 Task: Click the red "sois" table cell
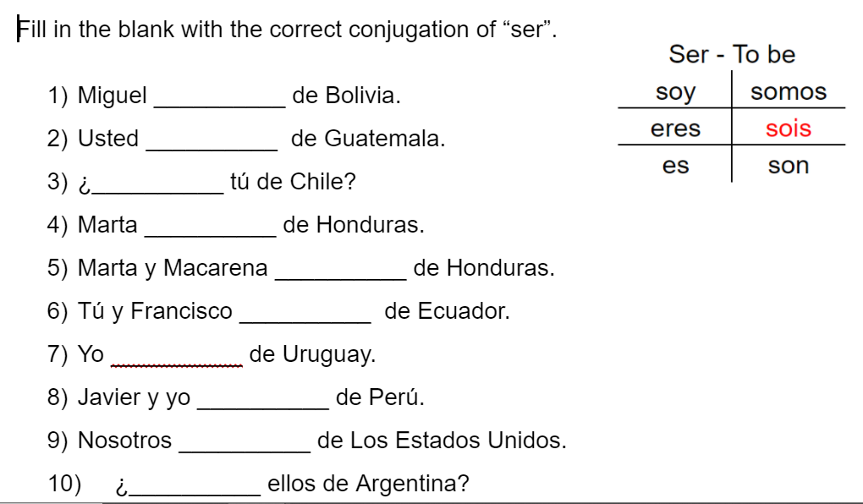coord(789,129)
